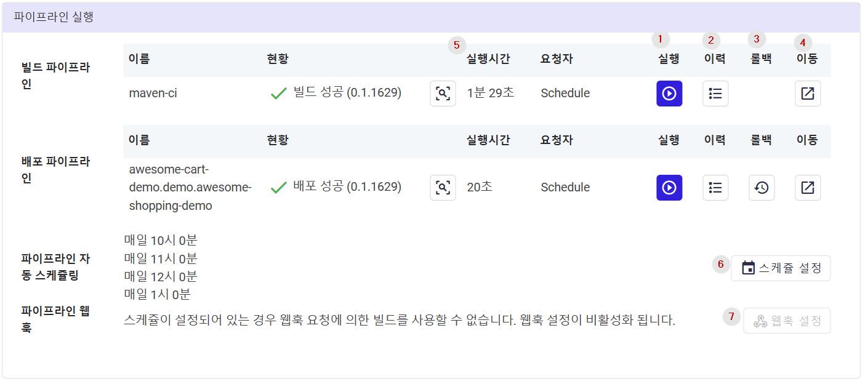The image size is (868, 384).
Task: Inspect build success status details for maven-ci
Action: 443,94
